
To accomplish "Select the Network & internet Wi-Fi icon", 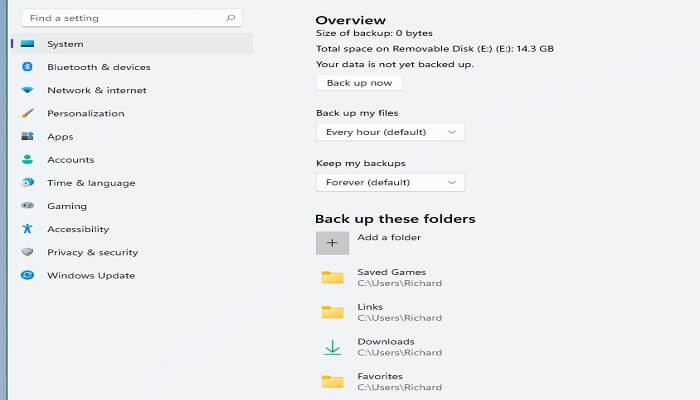I will tap(28, 90).
